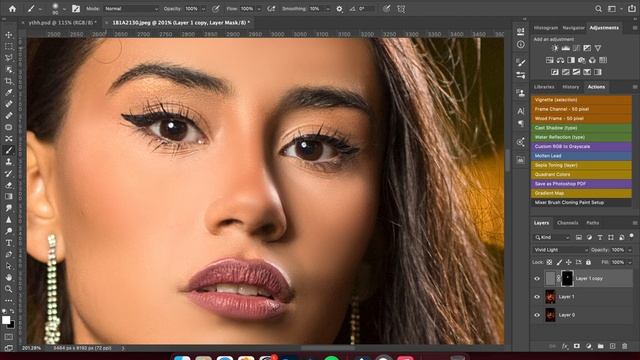Toggle pressure for opacity in options bar

[216, 9]
